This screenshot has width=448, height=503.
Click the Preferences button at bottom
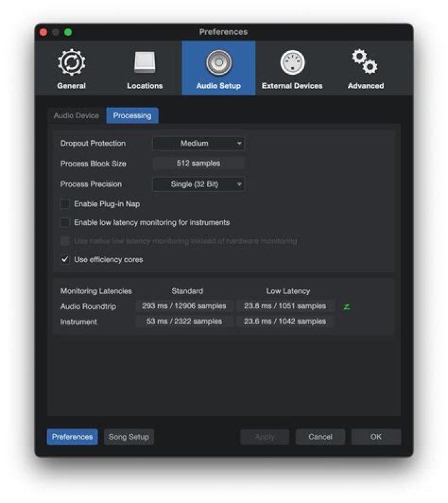(x=72, y=437)
